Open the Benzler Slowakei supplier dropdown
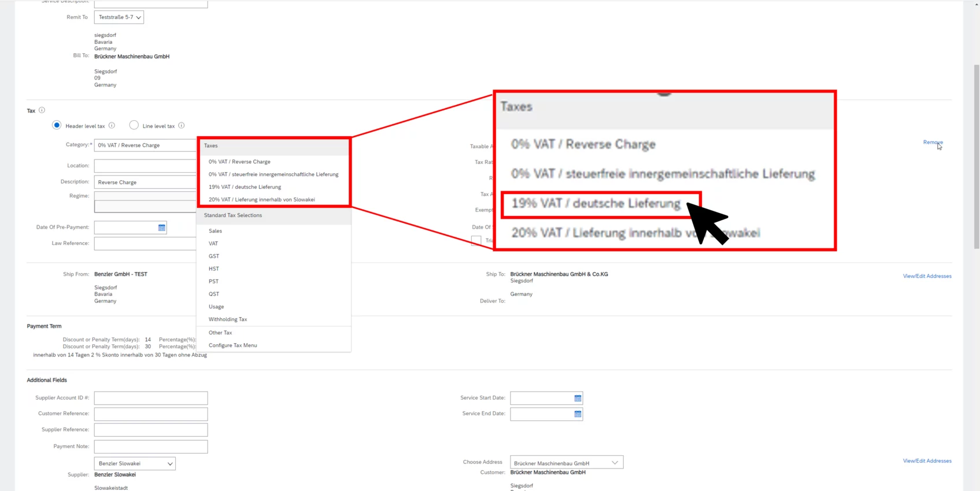 click(x=135, y=463)
